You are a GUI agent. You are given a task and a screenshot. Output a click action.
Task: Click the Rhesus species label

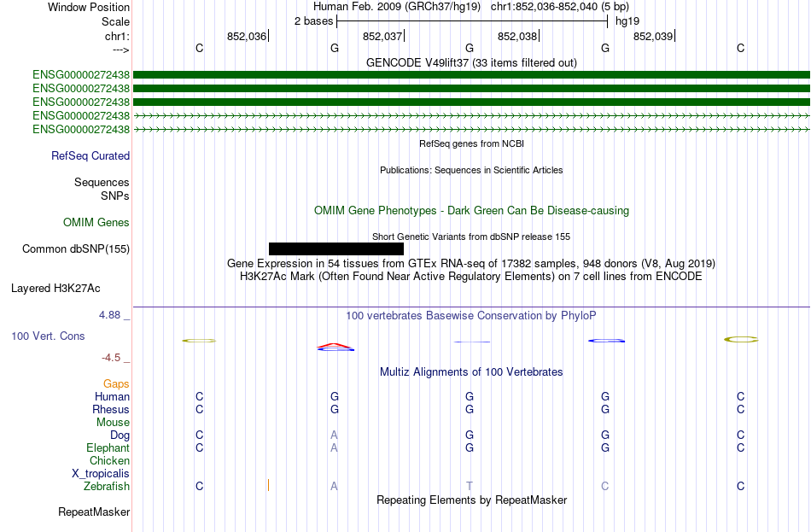click(111, 409)
